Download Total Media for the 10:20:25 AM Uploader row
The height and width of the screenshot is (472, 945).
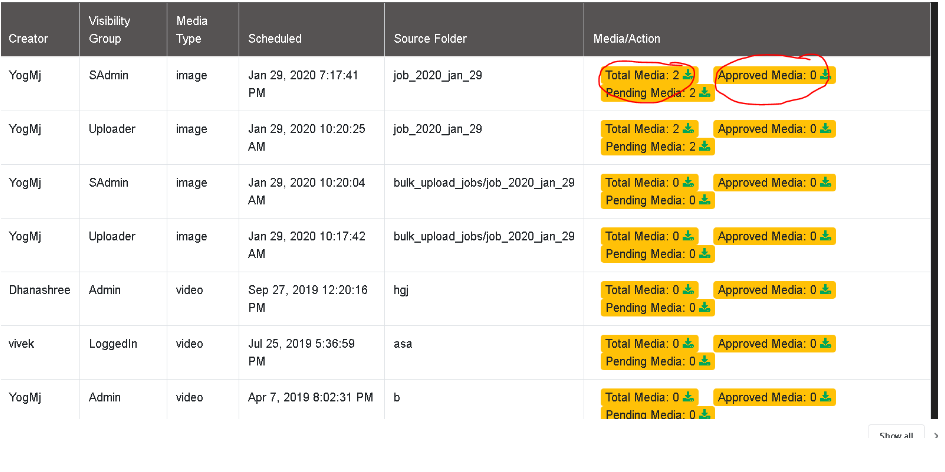(x=688, y=128)
